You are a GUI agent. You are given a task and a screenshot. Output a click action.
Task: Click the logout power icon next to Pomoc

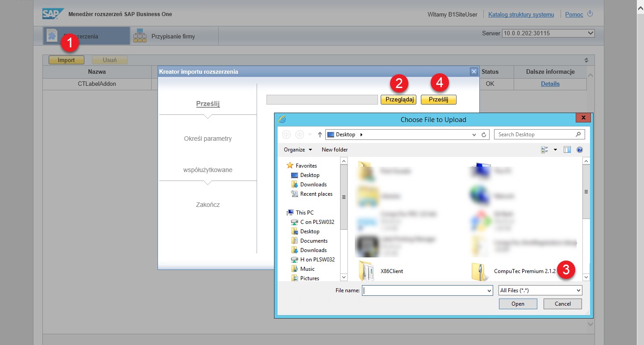(x=590, y=14)
